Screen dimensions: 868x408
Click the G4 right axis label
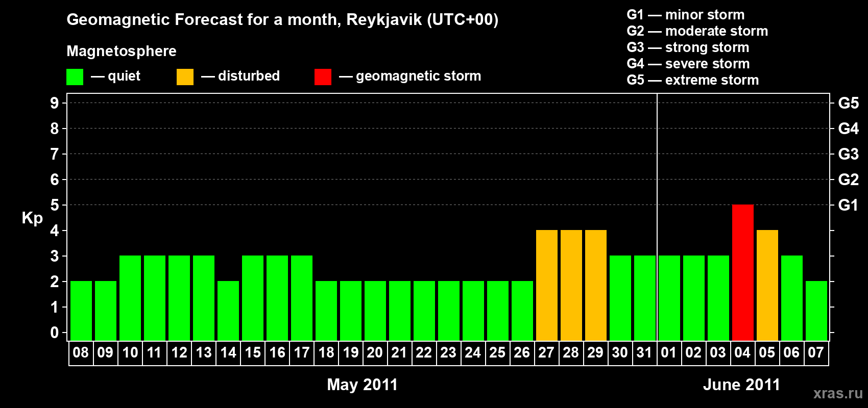pos(849,129)
